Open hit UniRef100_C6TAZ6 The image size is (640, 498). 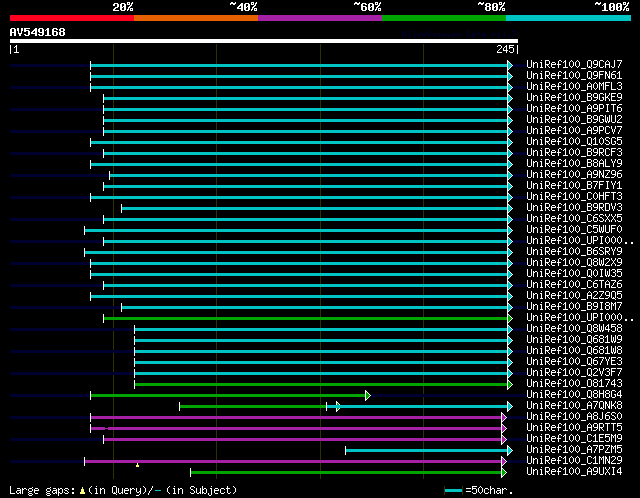574,285
